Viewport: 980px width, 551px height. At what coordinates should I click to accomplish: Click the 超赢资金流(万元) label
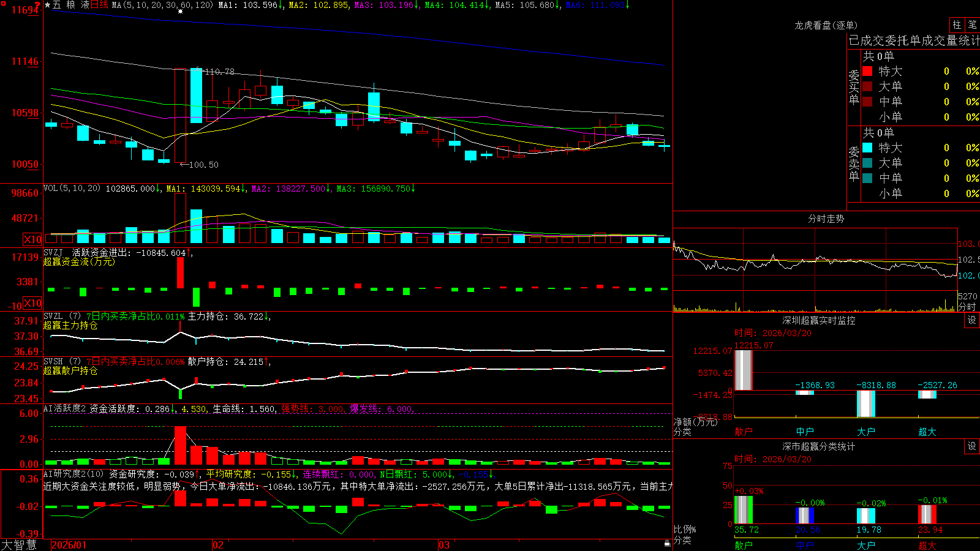click(79, 261)
